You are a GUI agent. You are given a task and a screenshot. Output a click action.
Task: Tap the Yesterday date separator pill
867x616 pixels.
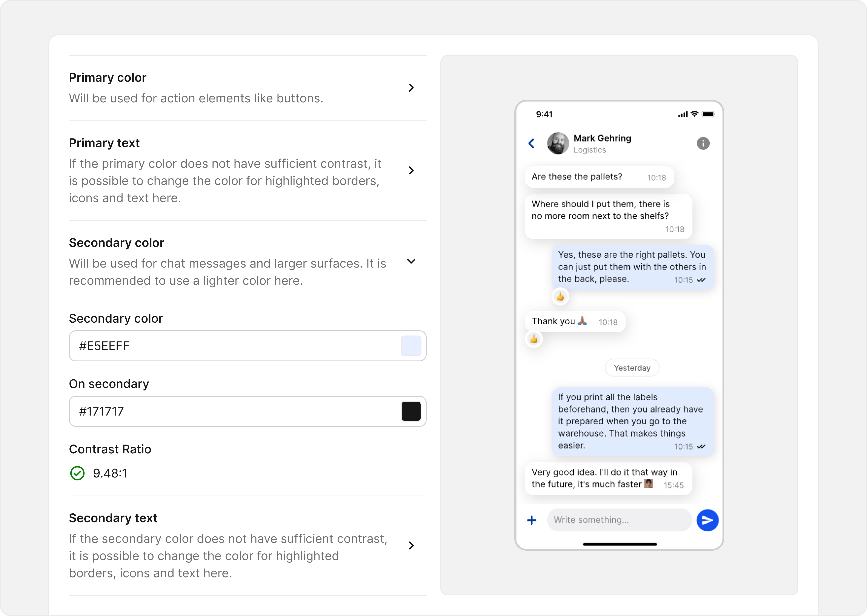(632, 368)
